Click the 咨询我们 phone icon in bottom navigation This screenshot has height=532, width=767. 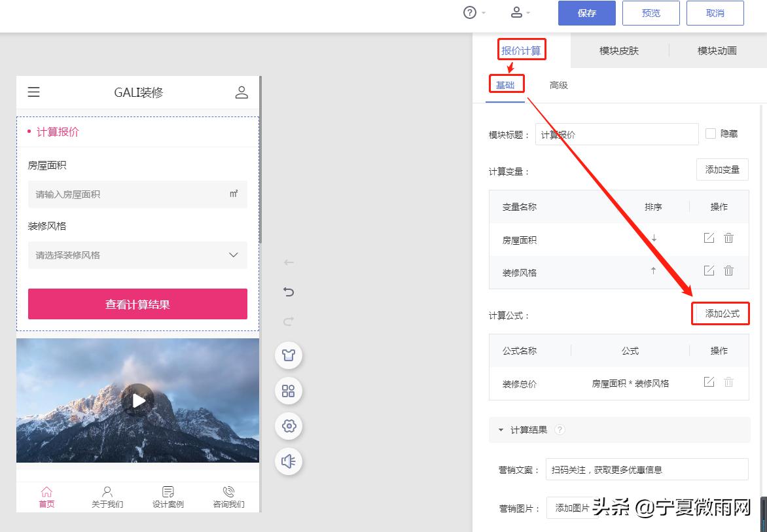228,491
